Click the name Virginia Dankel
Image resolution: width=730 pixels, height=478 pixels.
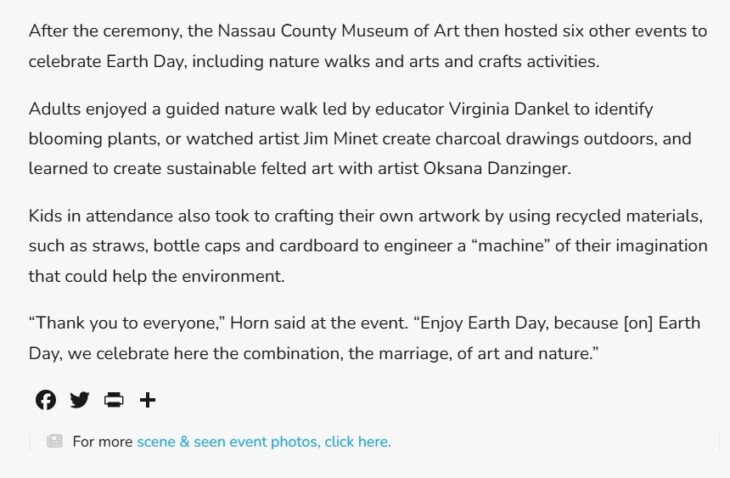[509, 109]
